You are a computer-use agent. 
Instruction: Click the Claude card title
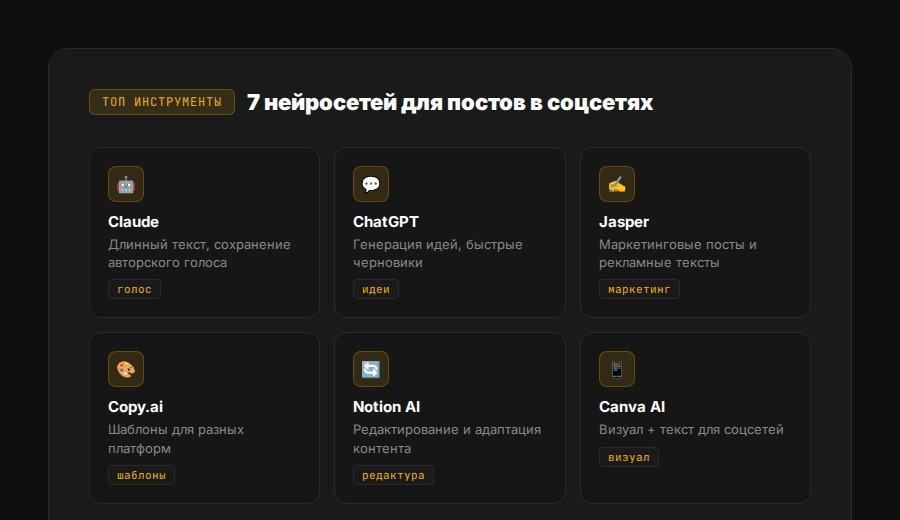[x=133, y=222]
